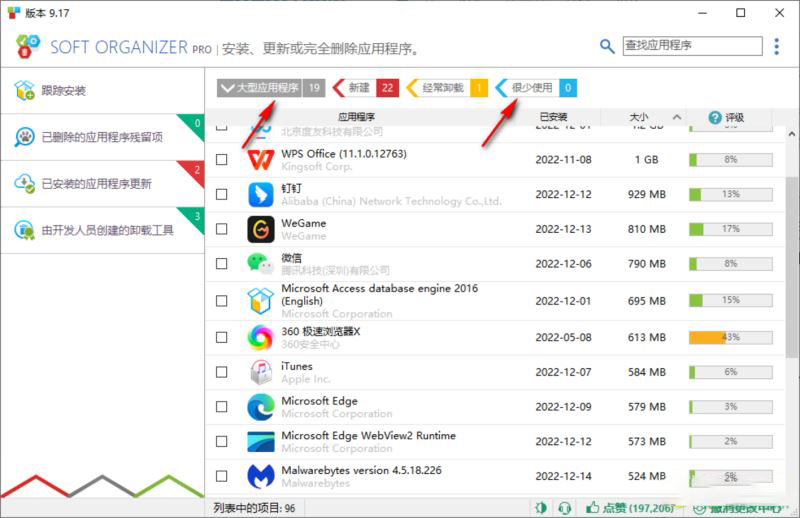Screen dimensions: 800x518
Task: Select the 新建 filter tag
Action: pyautogui.click(x=365, y=88)
